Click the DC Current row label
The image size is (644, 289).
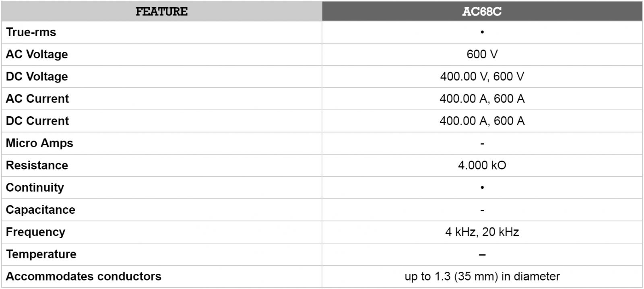[37, 121]
